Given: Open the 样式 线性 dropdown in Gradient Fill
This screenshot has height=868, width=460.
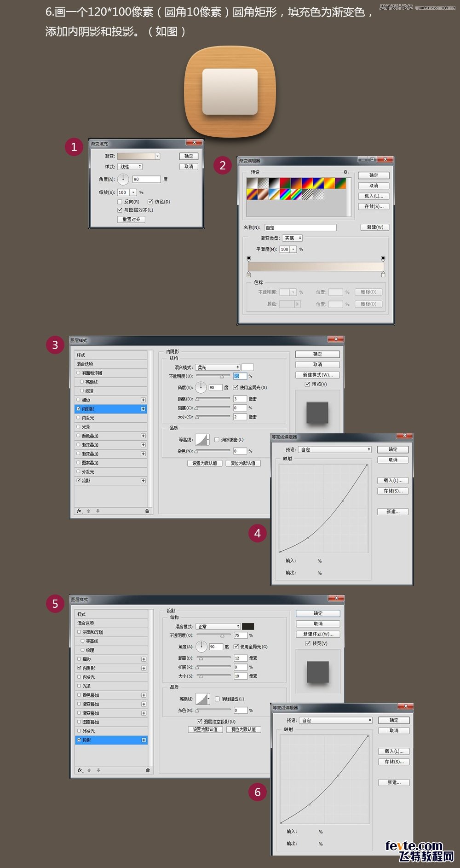Looking at the screenshot, I should click(x=130, y=167).
